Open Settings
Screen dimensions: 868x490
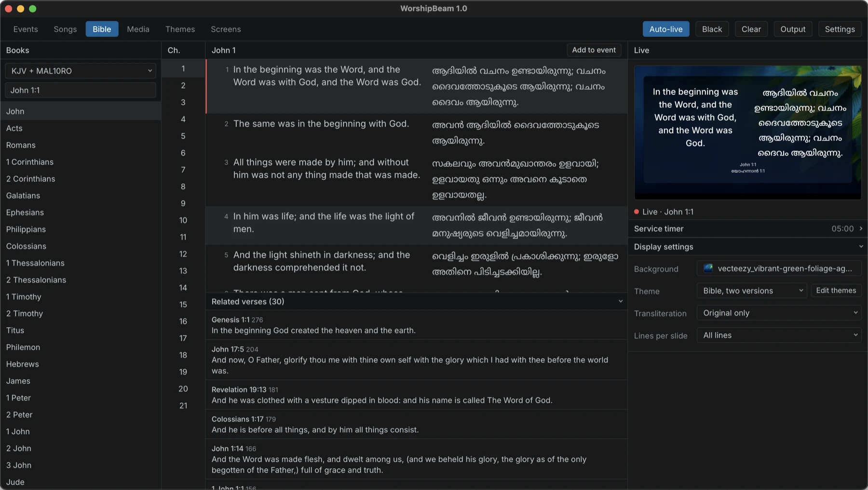840,29
